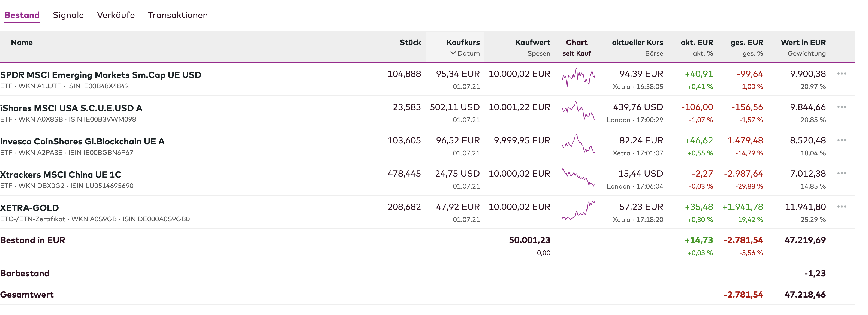Open three-dot menu for XETRA-GOLD row
Viewport: 868px width, 315px height.
tap(841, 207)
